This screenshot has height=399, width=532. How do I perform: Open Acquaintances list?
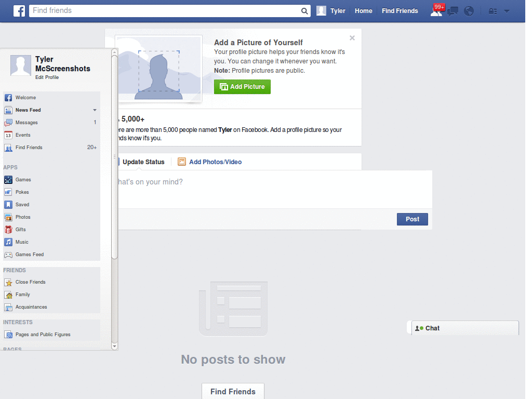(52, 307)
